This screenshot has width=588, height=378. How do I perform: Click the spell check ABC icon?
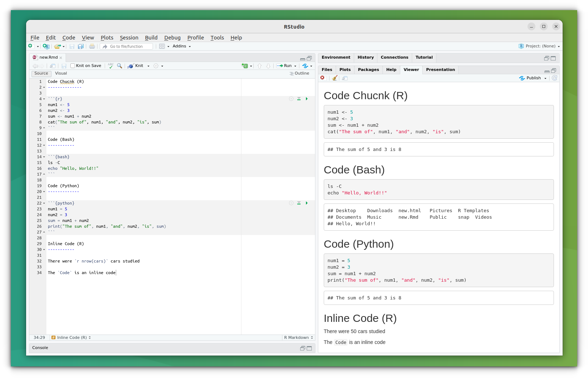pos(110,66)
